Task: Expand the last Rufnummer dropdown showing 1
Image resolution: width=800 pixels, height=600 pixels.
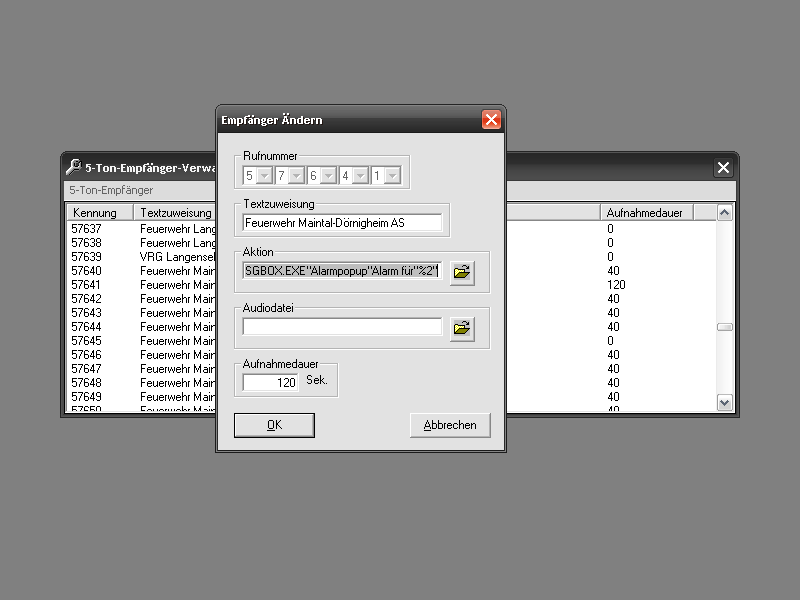Action: click(392, 176)
